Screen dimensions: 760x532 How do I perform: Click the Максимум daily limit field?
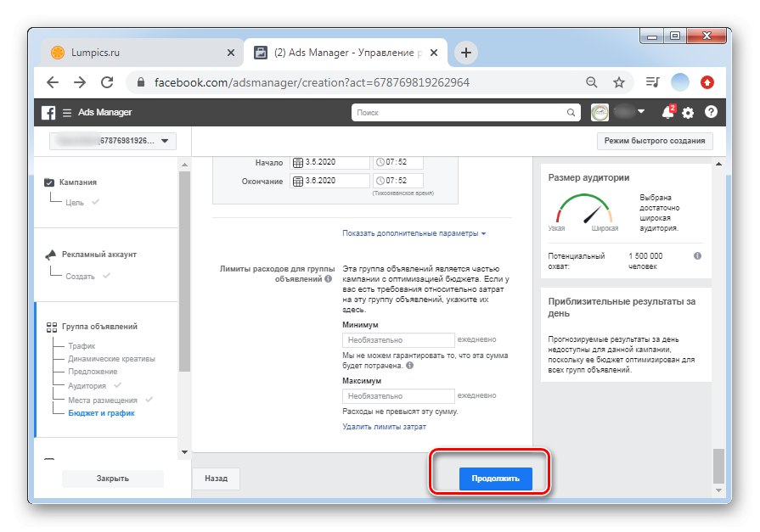(398, 396)
